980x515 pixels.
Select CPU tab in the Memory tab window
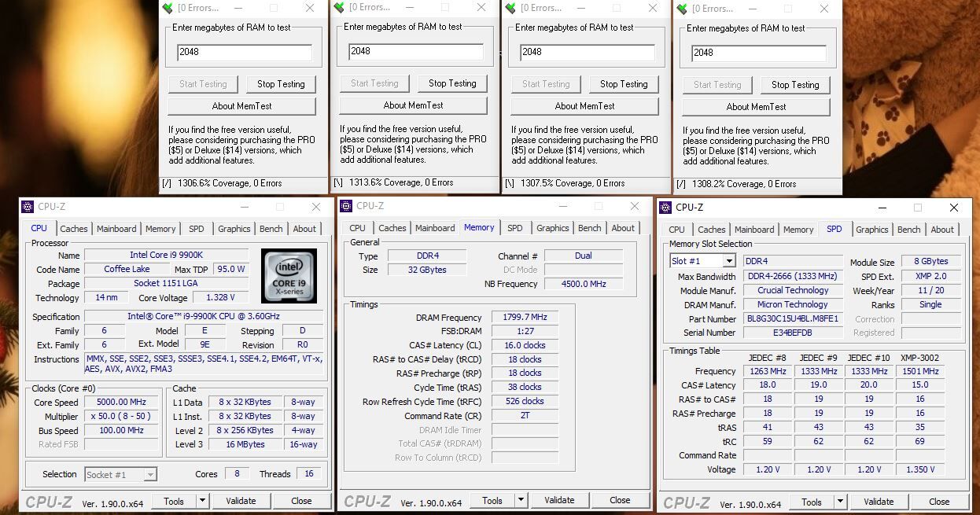[x=358, y=228]
